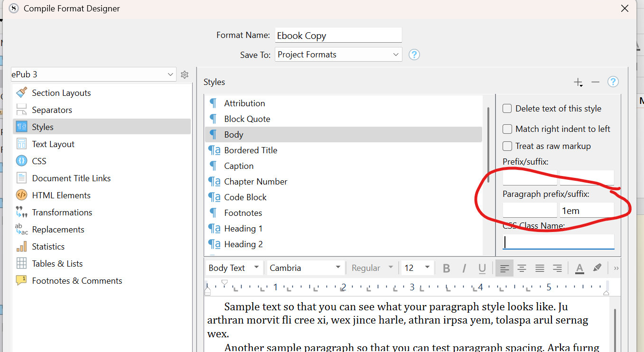Select Chapter Number style
Viewport: 644px width, 352px height.
coord(344,182)
